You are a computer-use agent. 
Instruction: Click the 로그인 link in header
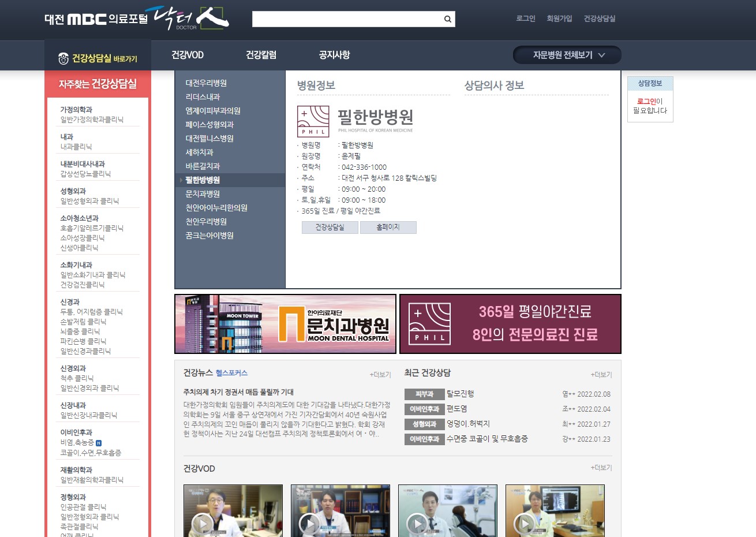pos(526,18)
